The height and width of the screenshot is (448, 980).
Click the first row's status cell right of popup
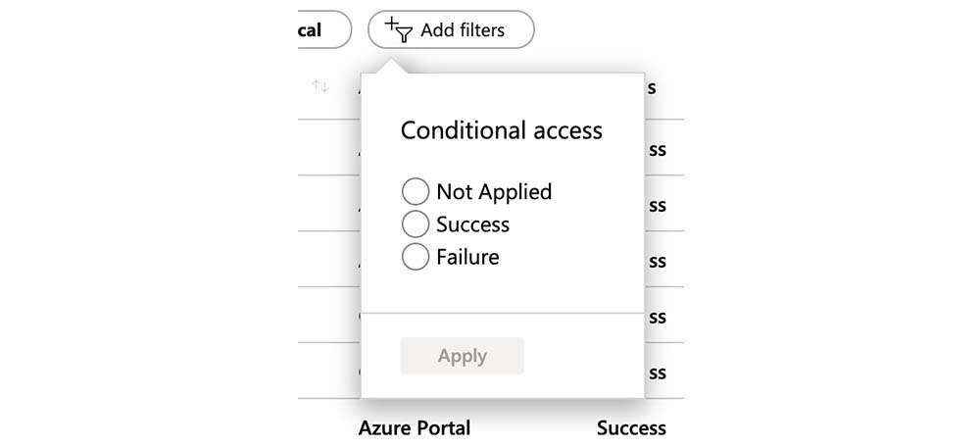click(x=656, y=150)
